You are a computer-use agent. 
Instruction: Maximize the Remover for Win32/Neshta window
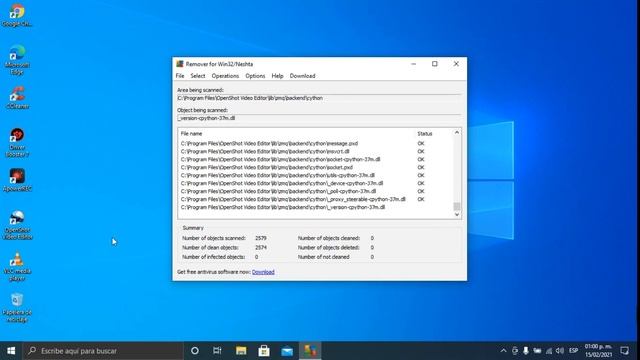coord(435,64)
